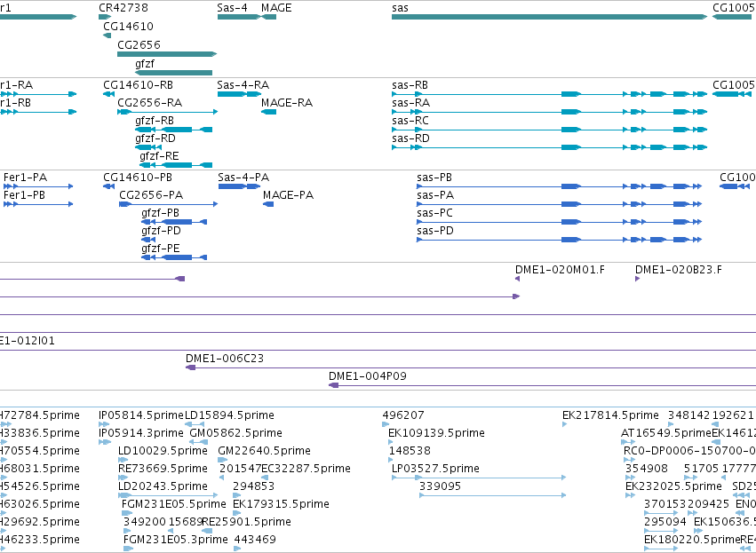
Task: Click the Fer1-PA protein label
Action: 25,178
